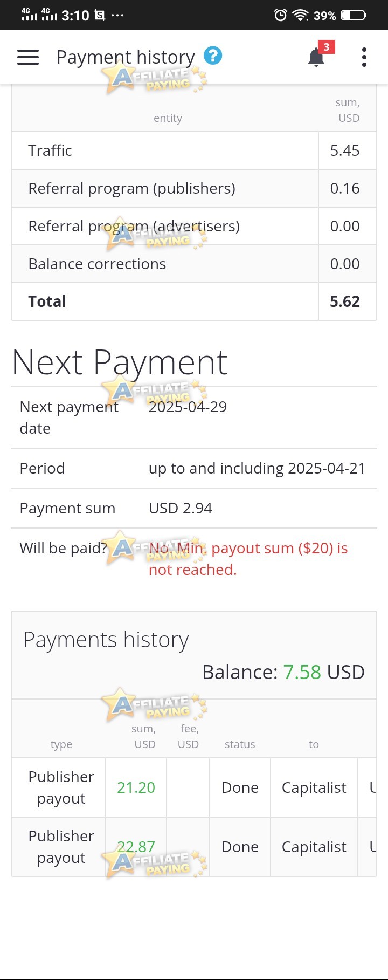388x980 pixels.
Task: Tap the Total sum 5.62 cell
Action: pyautogui.click(x=345, y=301)
